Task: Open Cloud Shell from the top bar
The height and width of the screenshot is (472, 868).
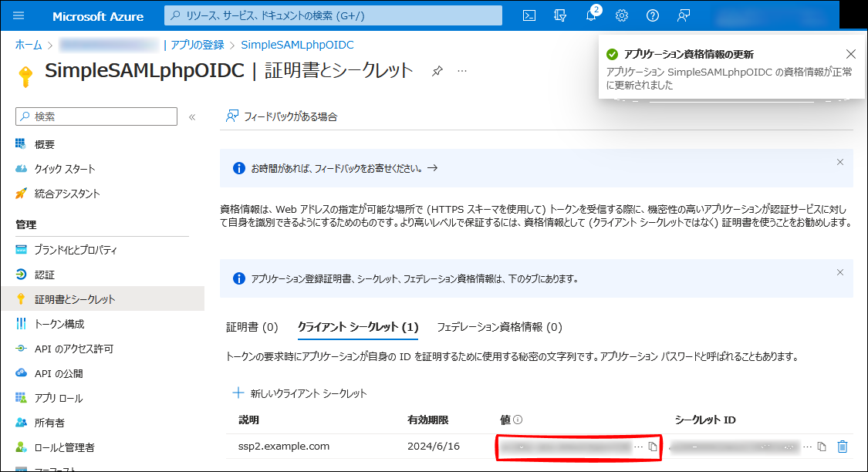Action: coord(529,15)
